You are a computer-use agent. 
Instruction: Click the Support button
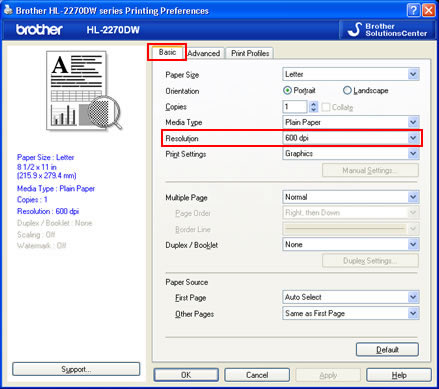coord(76,369)
